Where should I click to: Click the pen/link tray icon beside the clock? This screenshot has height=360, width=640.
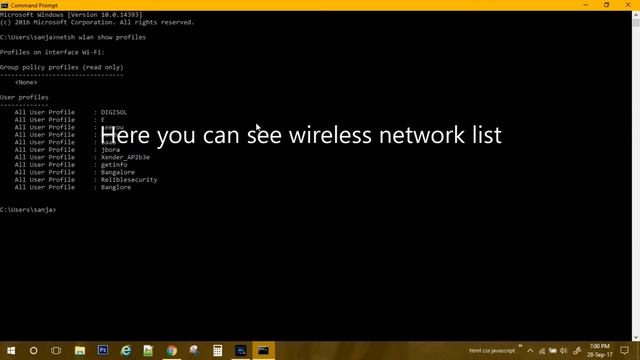click(x=577, y=351)
